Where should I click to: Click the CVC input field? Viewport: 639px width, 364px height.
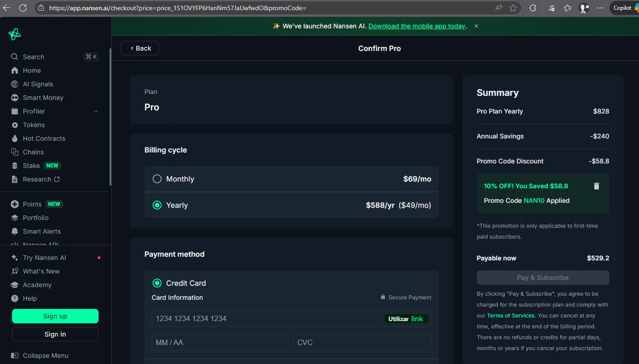[x=362, y=342]
